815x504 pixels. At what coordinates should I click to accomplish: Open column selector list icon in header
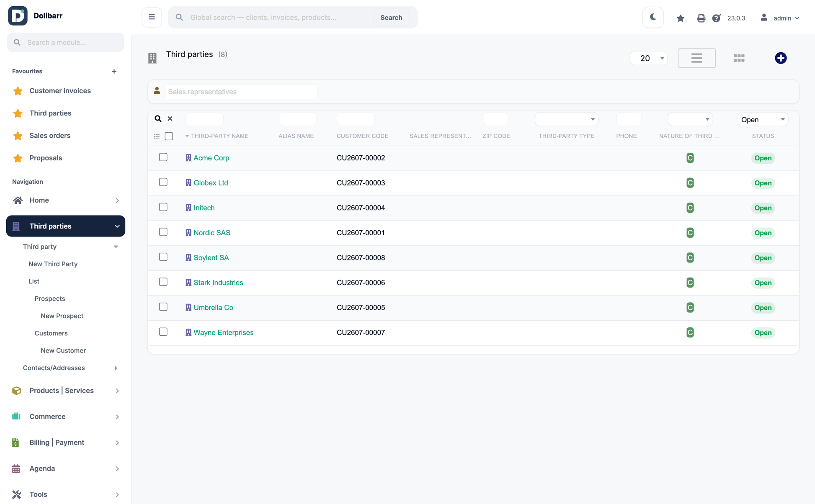157,136
